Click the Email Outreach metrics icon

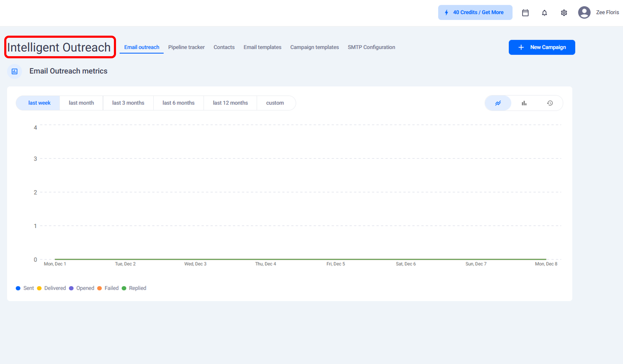pos(15,71)
